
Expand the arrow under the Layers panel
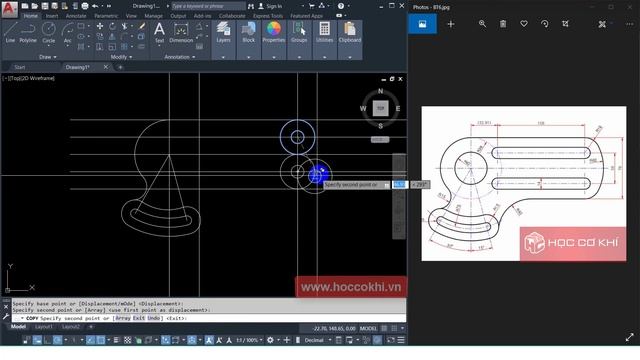[x=223, y=58]
